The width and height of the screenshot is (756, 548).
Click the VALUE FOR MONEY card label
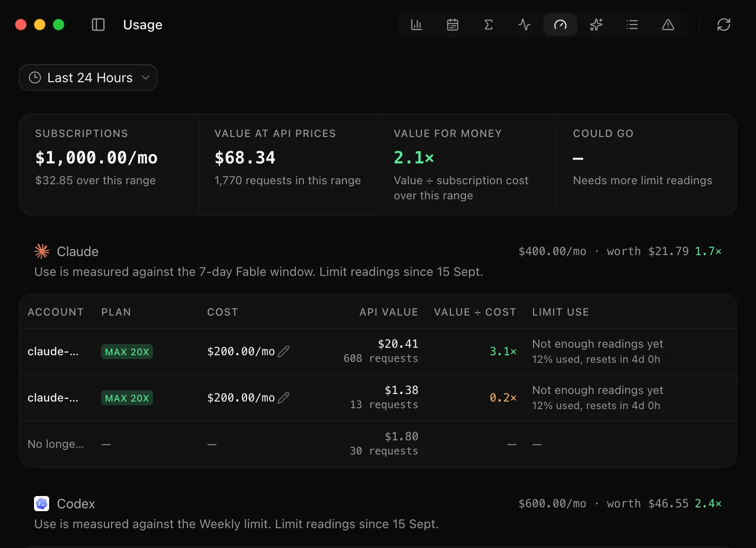448,134
